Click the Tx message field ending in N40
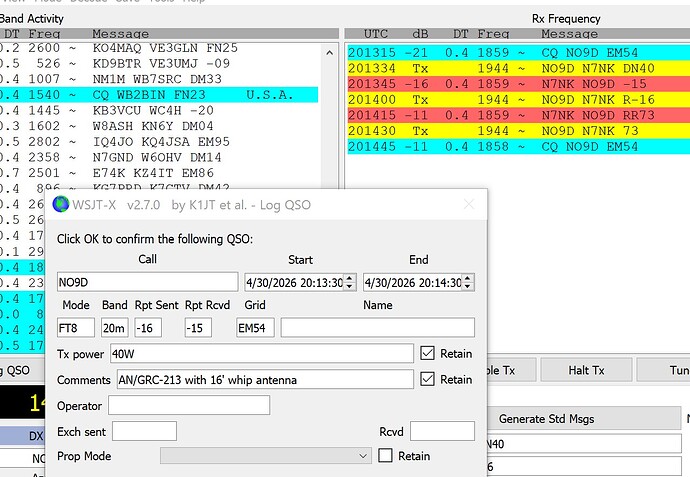The width and height of the screenshot is (690, 477). pos(584,444)
